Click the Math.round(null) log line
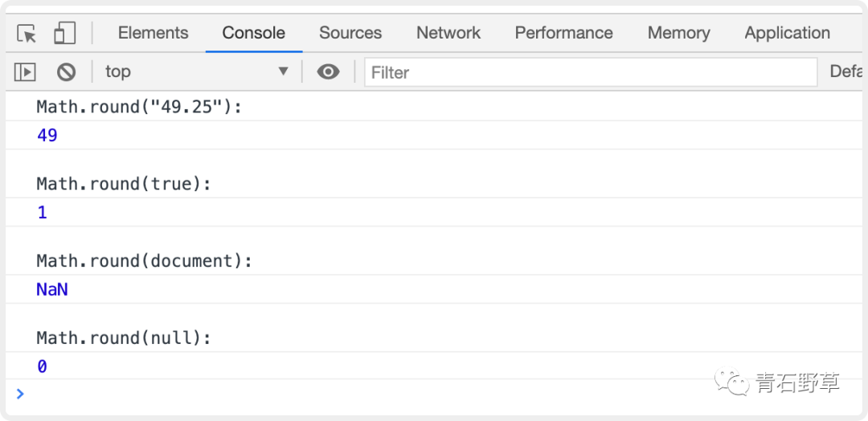868x421 pixels. [x=124, y=338]
